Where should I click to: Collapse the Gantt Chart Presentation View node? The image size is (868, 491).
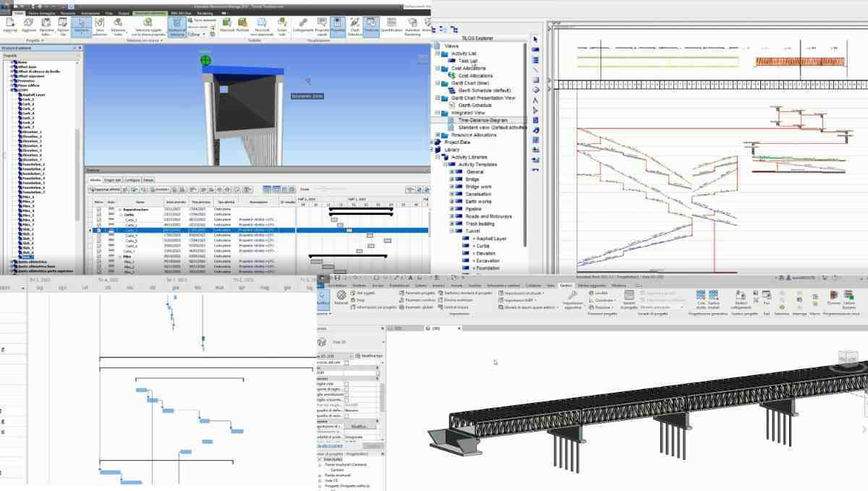437,98
